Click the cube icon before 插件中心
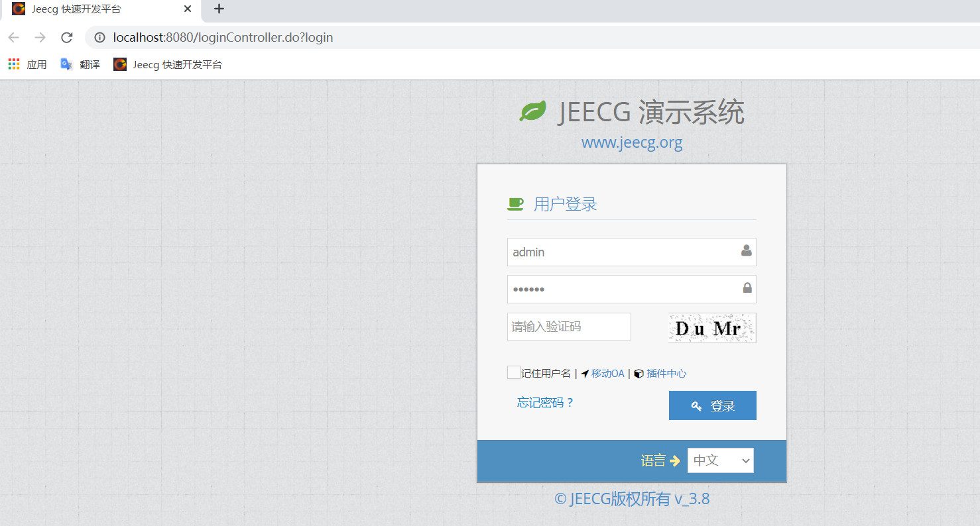 (639, 374)
